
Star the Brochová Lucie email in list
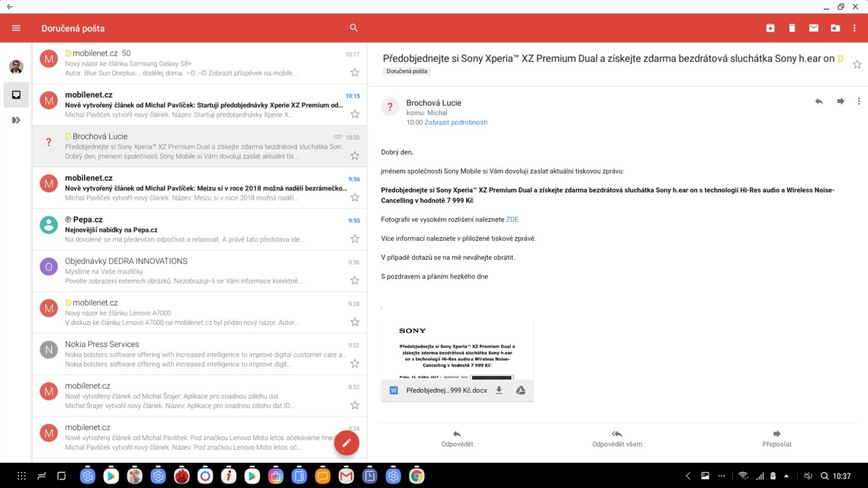tap(355, 156)
